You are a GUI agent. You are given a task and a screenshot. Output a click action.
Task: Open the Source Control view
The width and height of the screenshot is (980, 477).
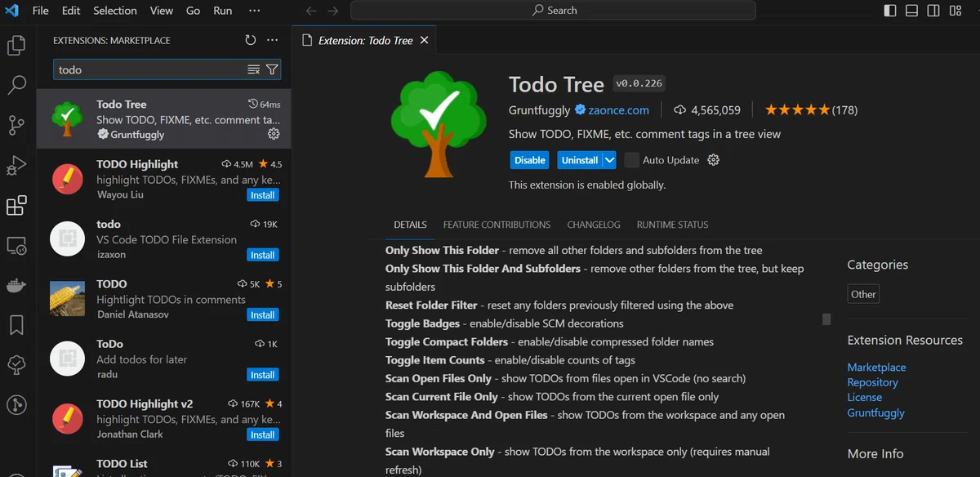[x=16, y=125]
